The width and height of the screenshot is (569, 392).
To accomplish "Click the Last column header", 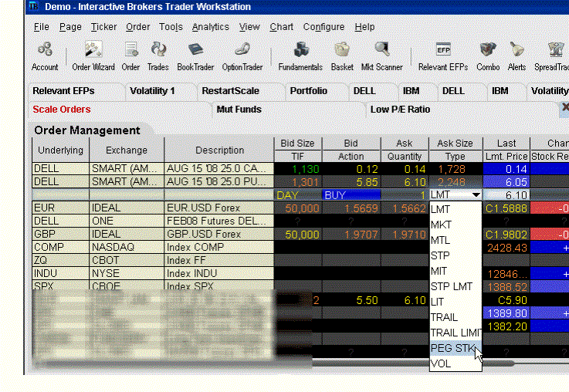I will click(x=506, y=144).
